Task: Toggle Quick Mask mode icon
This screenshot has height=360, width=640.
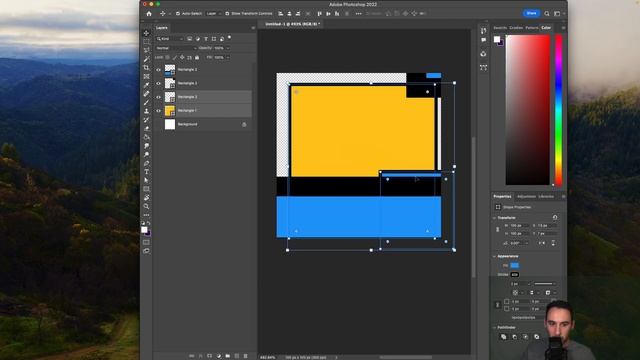Action: (147, 242)
